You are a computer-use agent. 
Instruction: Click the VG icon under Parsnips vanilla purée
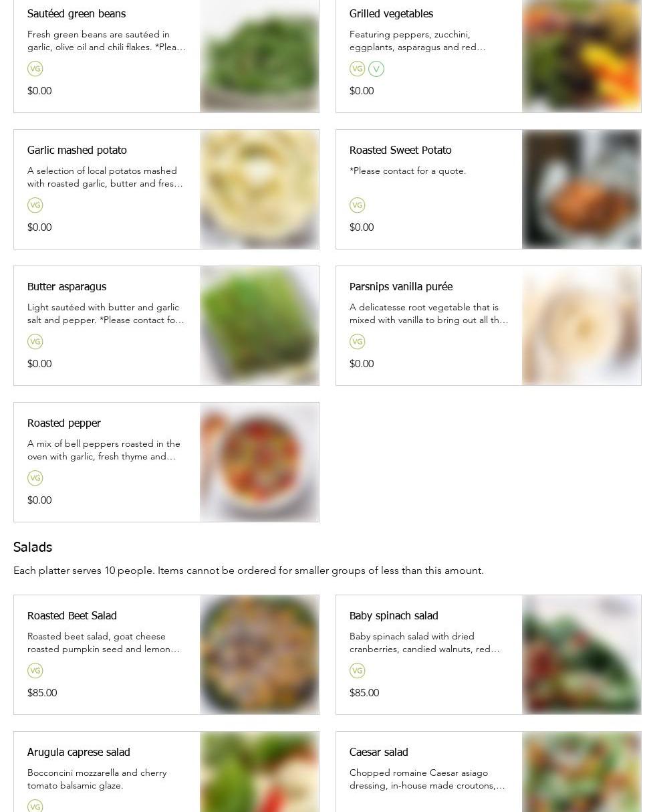click(x=358, y=342)
